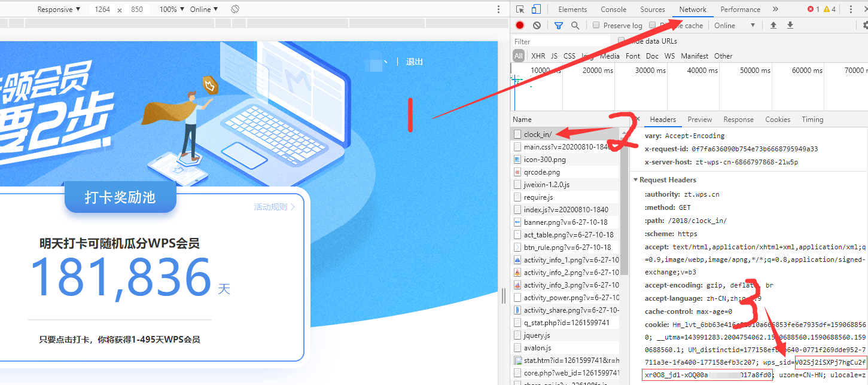The width and height of the screenshot is (868, 385).
Task: Activate the inspect element picker icon
Action: click(520, 9)
